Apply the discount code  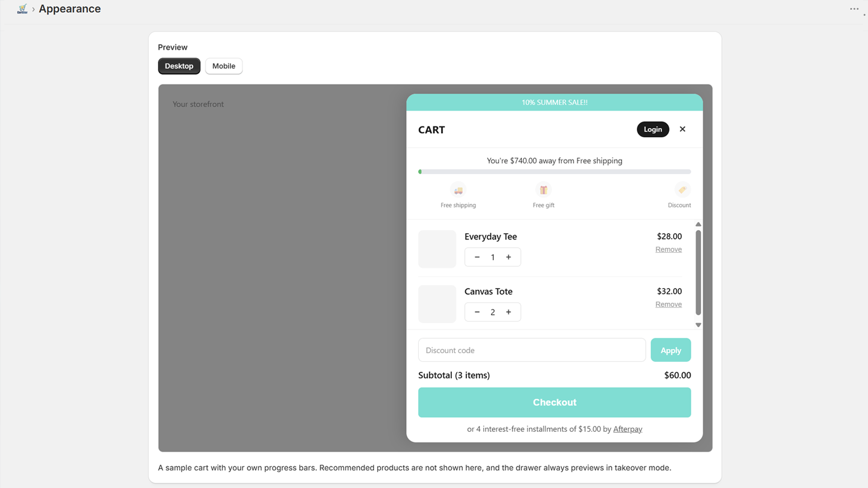pos(671,350)
